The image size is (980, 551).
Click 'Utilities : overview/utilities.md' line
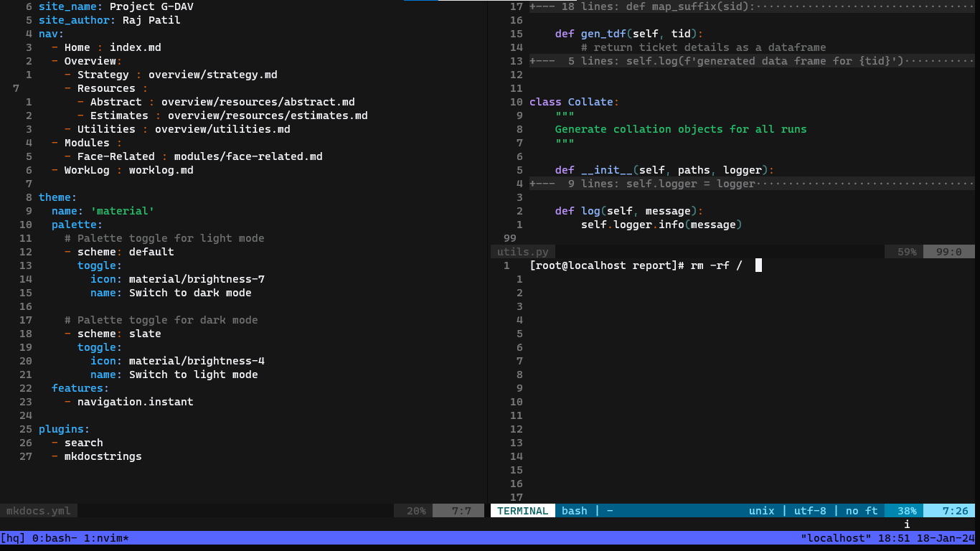(177, 129)
